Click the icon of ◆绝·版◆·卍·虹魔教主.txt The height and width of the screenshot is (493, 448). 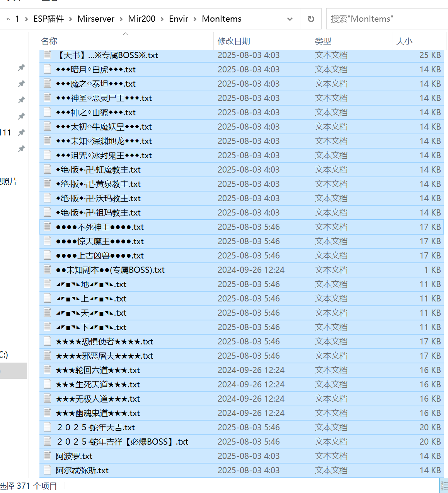pos(48,169)
